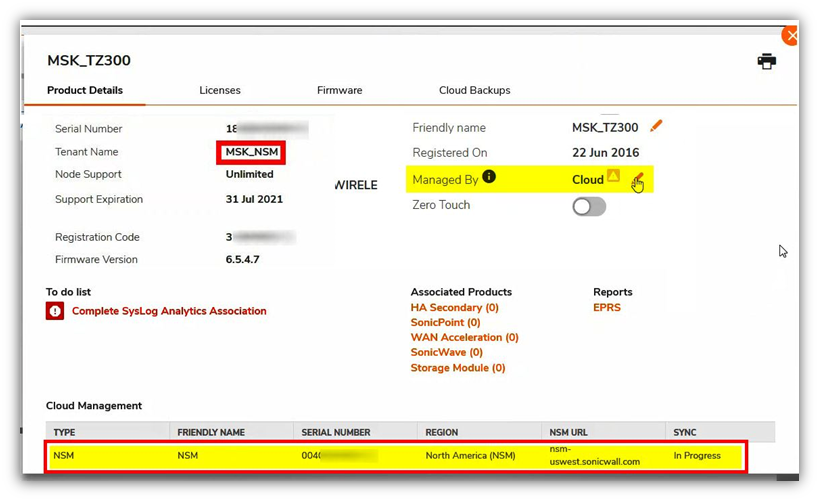
Task: Click the Unlimited node support value
Action: [250, 174]
